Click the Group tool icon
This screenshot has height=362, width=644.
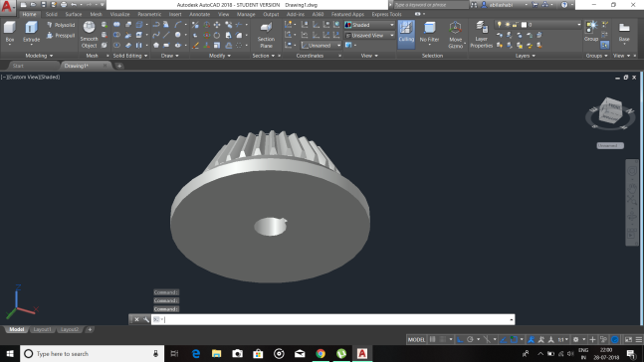[591, 31]
